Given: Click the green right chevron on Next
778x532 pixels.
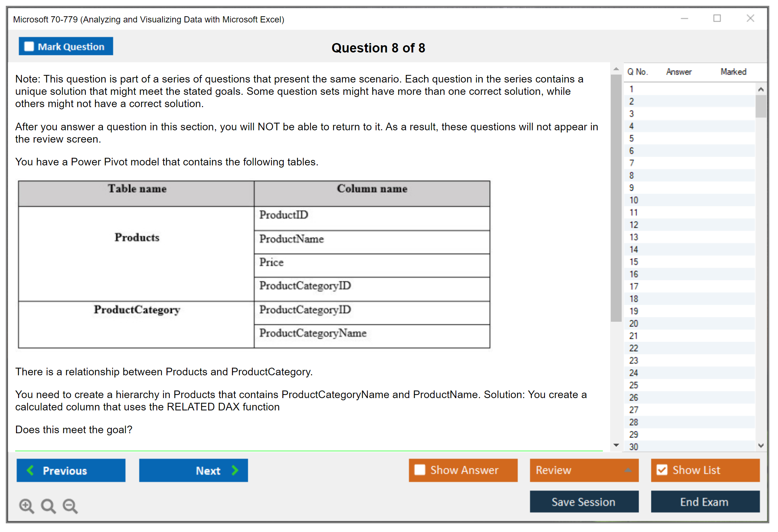Looking at the screenshot, I should (x=235, y=470).
